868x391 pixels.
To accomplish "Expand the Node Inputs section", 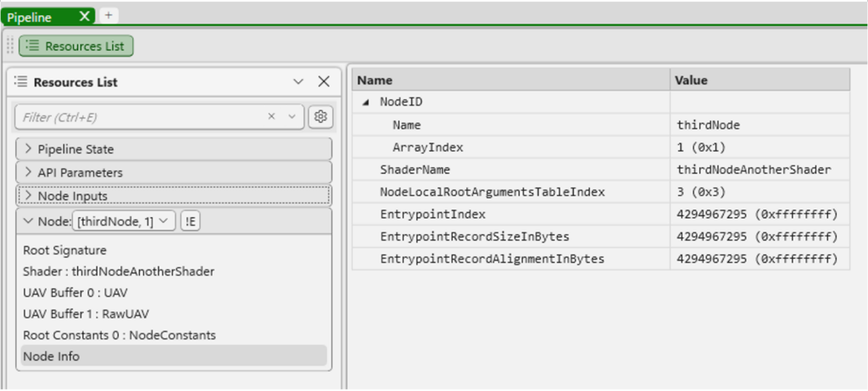I will pyautogui.click(x=29, y=196).
